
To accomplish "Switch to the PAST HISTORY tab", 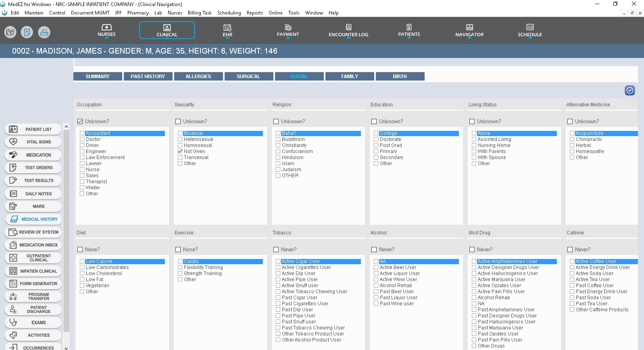I will (148, 76).
